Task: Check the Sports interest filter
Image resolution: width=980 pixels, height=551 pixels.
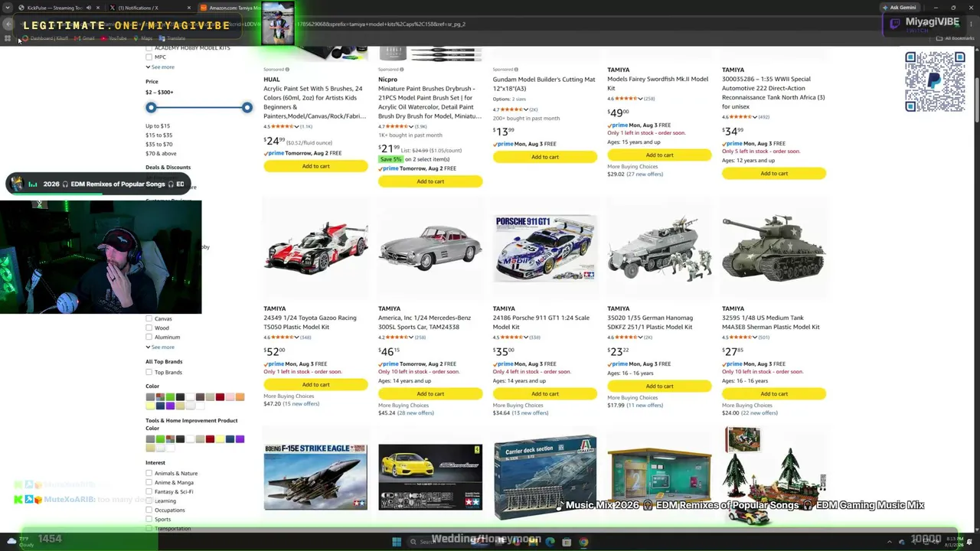Action: click(149, 520)
